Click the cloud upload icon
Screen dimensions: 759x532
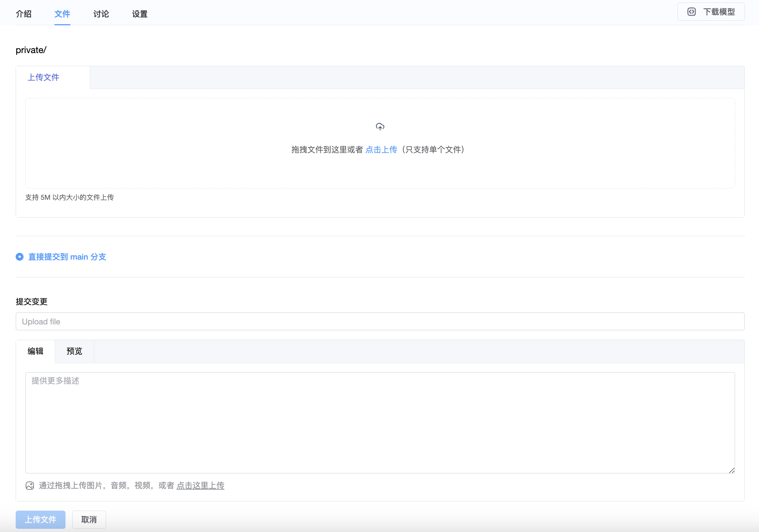point(380,127)
